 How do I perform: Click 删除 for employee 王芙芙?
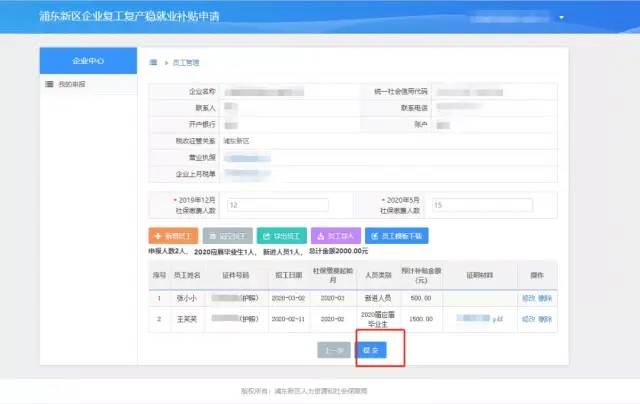tap(545, 319)
